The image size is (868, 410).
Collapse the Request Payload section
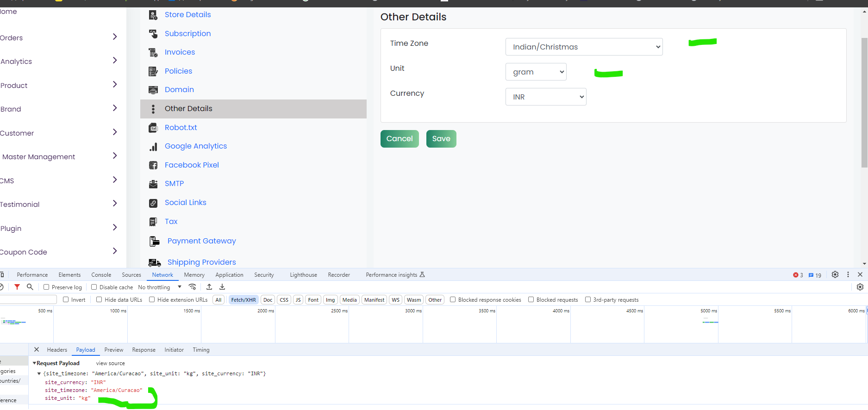34,363
